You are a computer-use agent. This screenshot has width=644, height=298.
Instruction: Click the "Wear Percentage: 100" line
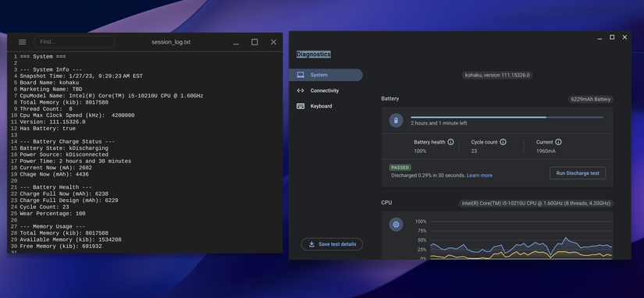click(x=52, y=214)
